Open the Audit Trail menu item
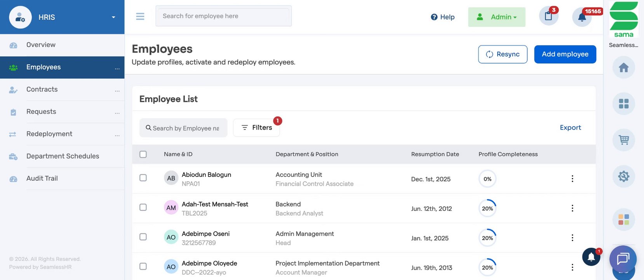 42,178
